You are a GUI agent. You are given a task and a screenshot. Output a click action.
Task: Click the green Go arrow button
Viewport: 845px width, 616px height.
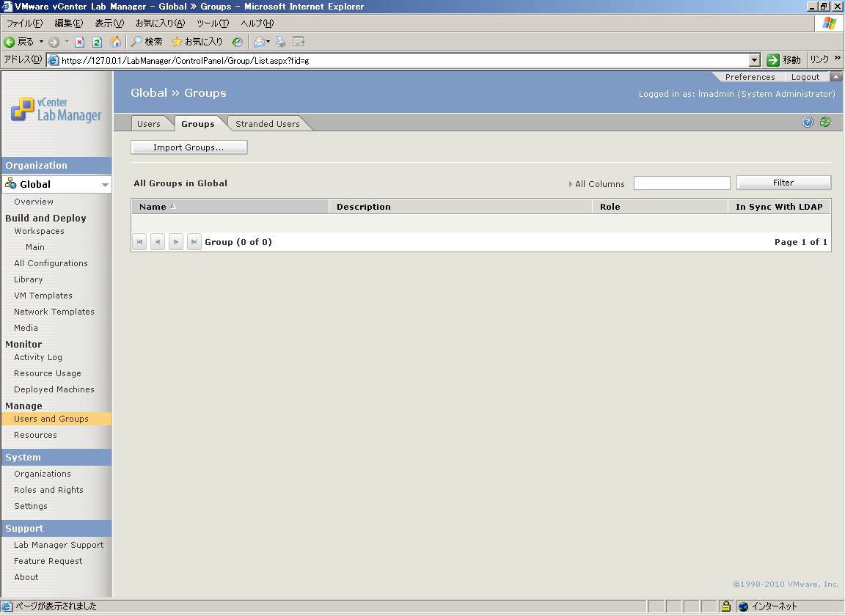click(x=773, y=60)
